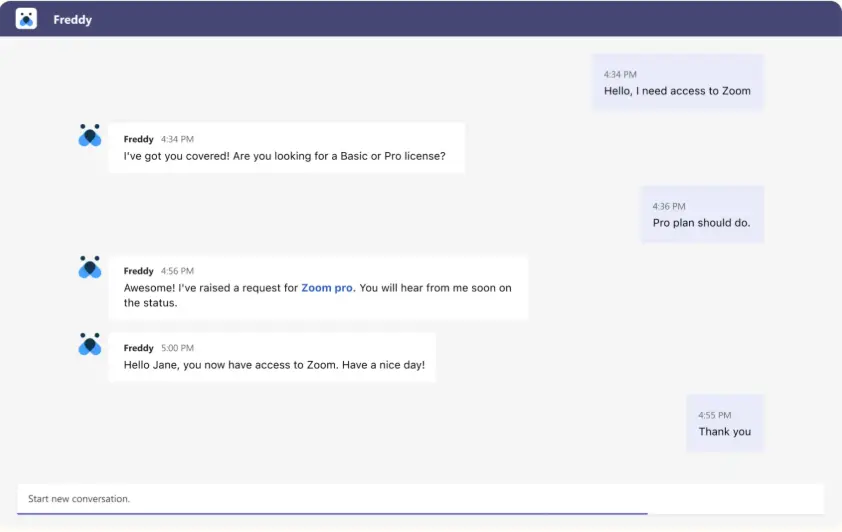The image size is (842, 532).
Task: Click the 4:55 PM timestamp above Thank you
Action: click(x=715, y=415)
